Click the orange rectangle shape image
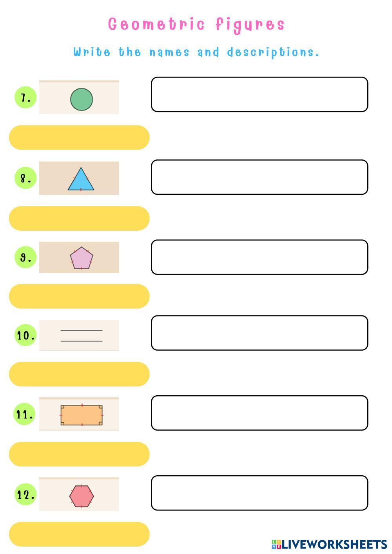Image resolution: width=392 pixels, height=554 pixels. click(82, 415)
